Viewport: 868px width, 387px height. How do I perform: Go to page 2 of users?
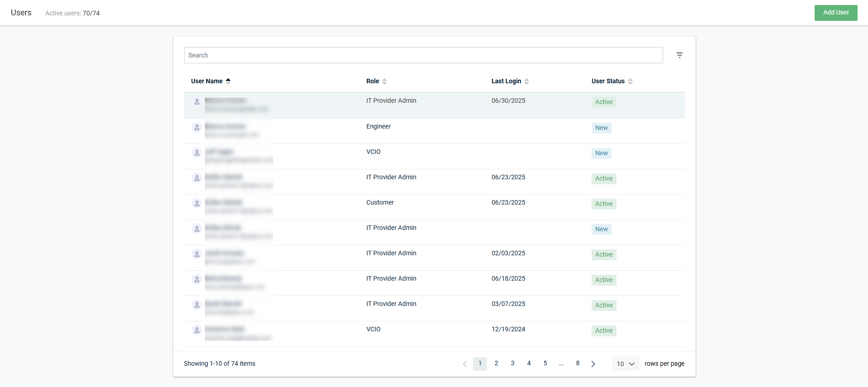click(x=496, y=363)
